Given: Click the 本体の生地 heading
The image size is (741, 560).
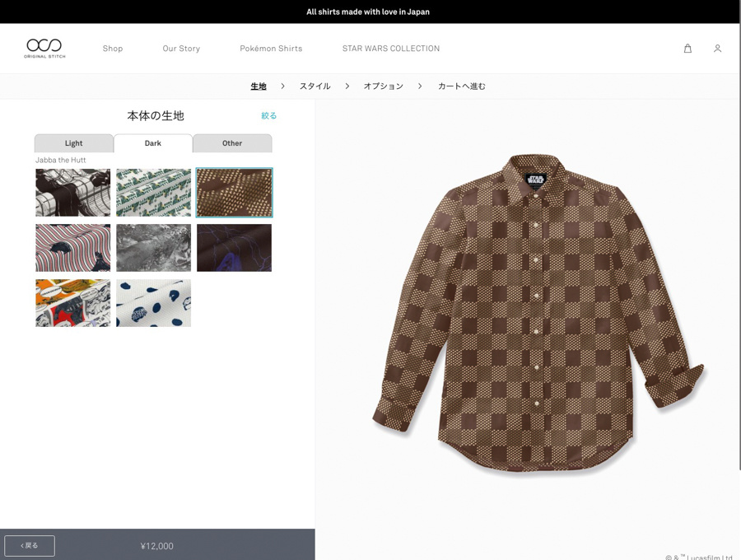Looking at the screenshot, I should pos(156,116).
